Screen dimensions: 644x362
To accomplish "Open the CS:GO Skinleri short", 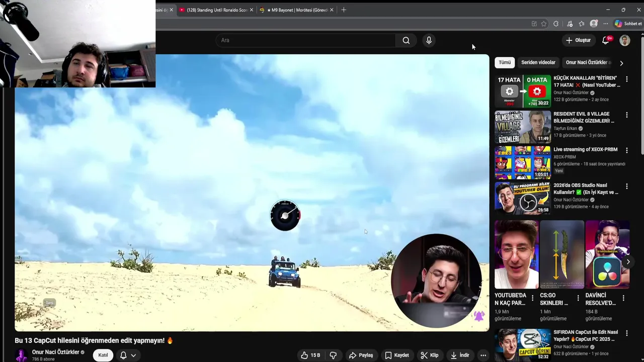I will coord(562,254).
